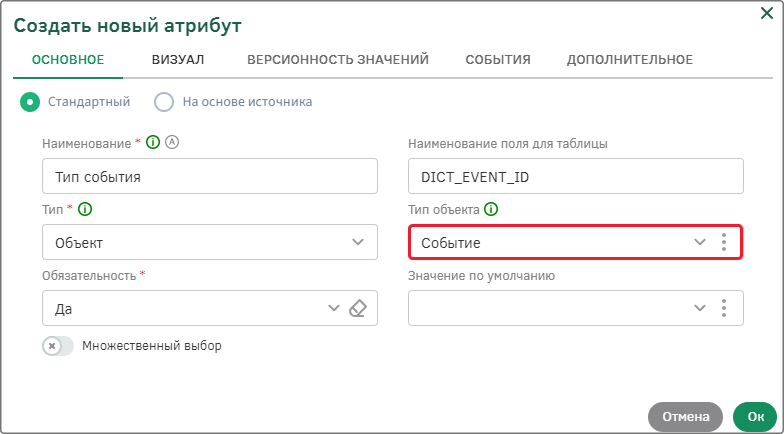This screenshot has height=434, width=784.
Task: Click the circled A icon near Наименование
Action: pos(172,142)
